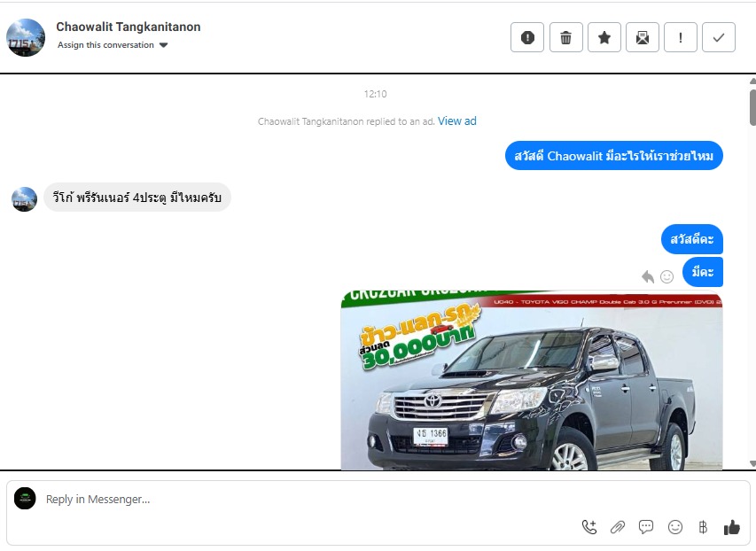Screen dimensions: 756x551
Task: Expand Assign this conversation dropdown
Action: click(113, 45)
